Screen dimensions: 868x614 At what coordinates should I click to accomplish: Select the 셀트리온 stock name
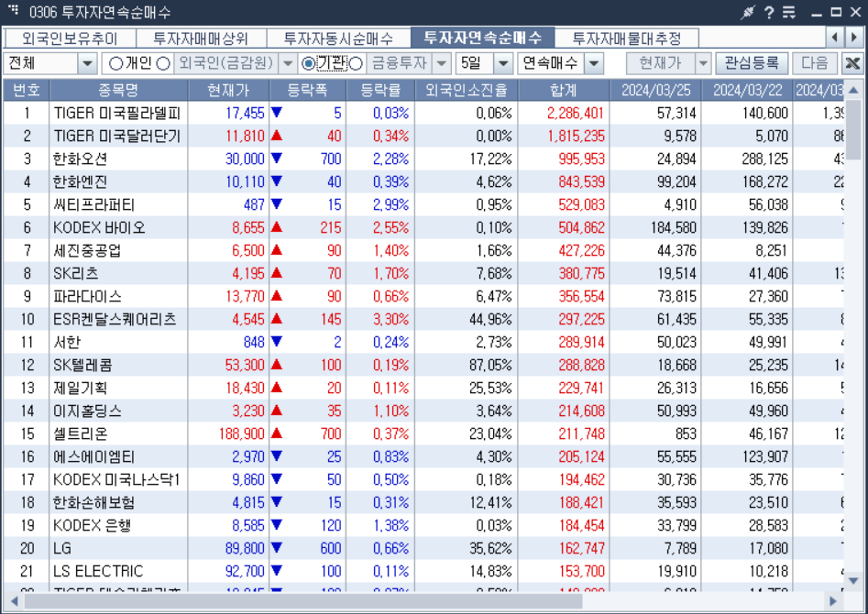pos(81,434)
